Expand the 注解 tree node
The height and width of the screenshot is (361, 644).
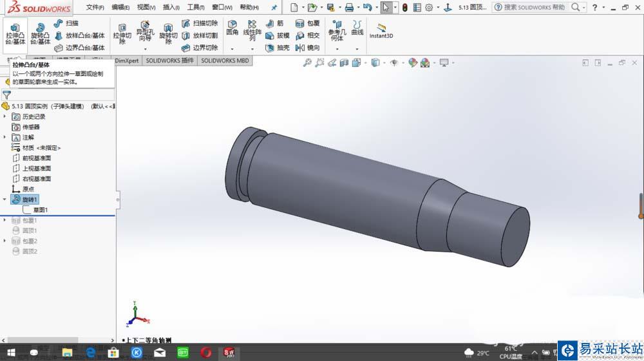[5, 137]
